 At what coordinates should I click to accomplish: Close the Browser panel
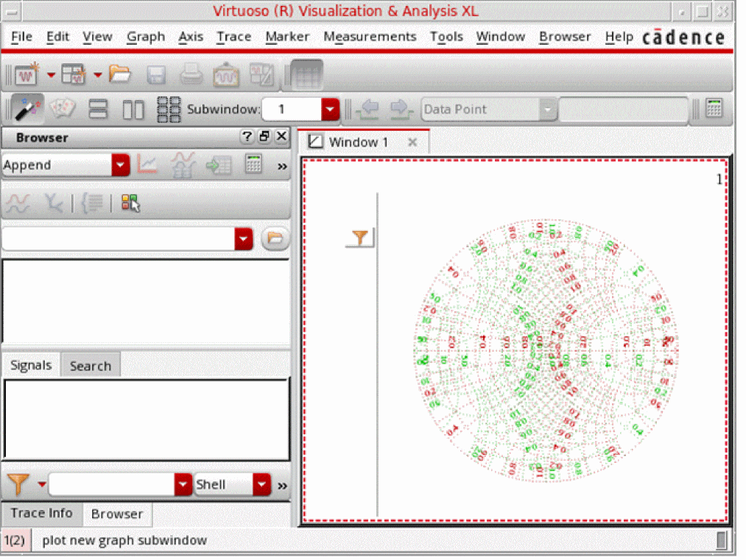click(x=281, y=136)
